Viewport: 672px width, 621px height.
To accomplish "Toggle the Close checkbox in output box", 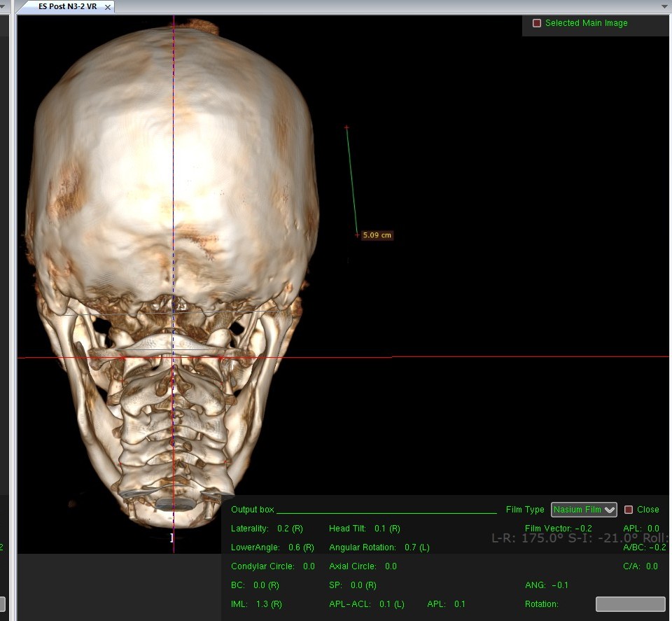I will point(629,510).
